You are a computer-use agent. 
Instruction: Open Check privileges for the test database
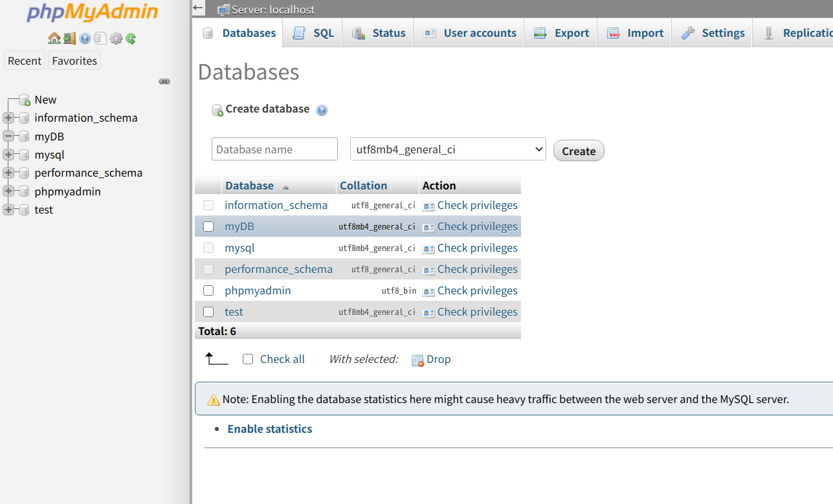(x=477, y=311)
